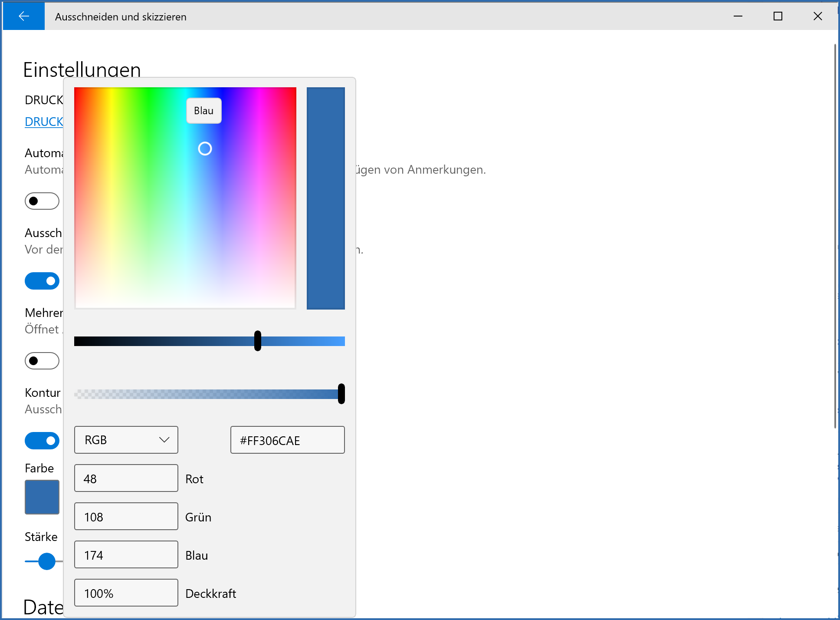Click the back arrow in the title bar
This screenshot has height=620, width=840.
coord(24,16)
